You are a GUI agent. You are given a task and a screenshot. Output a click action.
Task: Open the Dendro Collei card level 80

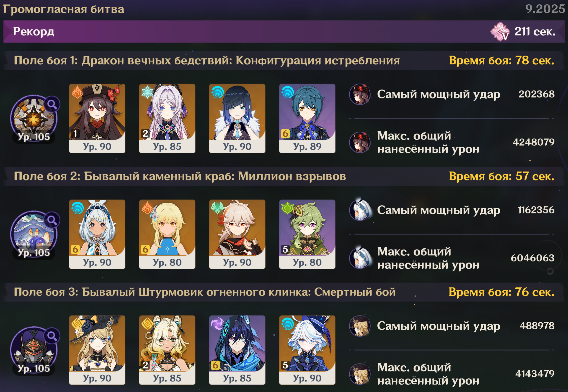tap(307, 234)
